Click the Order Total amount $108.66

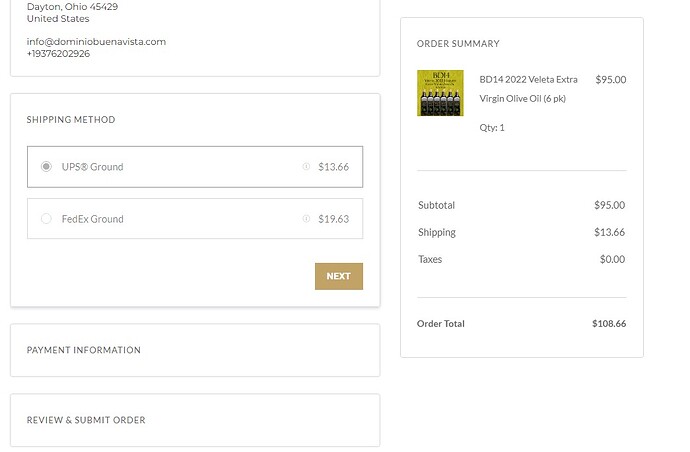point(609,323)
